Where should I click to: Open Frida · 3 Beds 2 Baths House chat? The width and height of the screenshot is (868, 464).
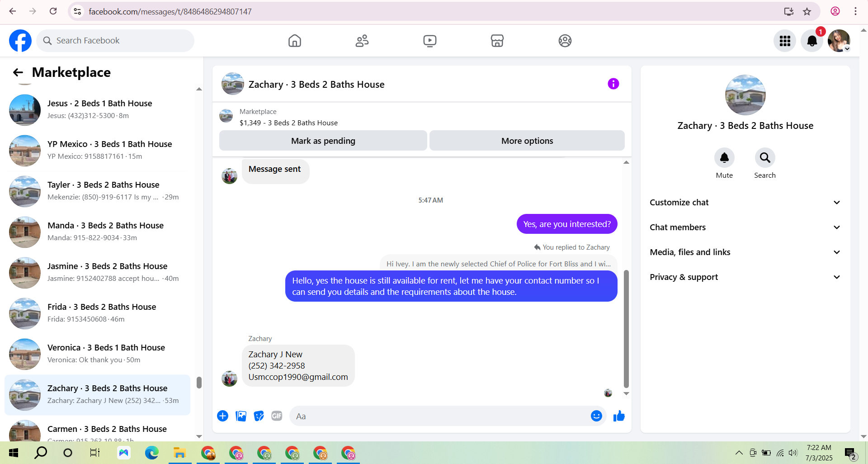(x=97, y=313)
